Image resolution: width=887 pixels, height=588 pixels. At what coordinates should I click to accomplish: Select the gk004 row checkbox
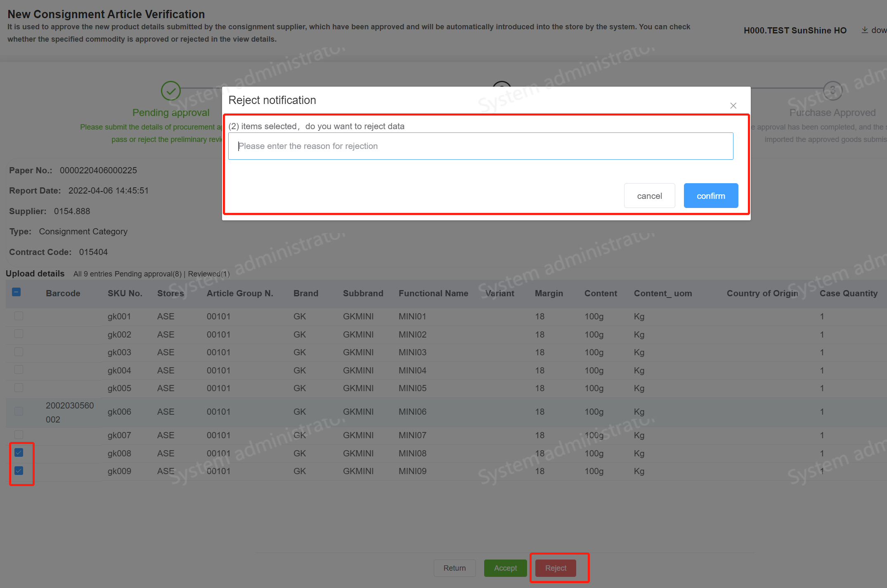tap(19, 370)
